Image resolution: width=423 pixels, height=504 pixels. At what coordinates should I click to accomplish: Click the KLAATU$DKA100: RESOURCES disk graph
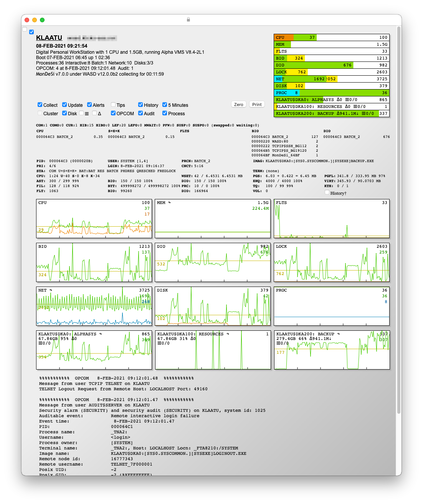213,350
